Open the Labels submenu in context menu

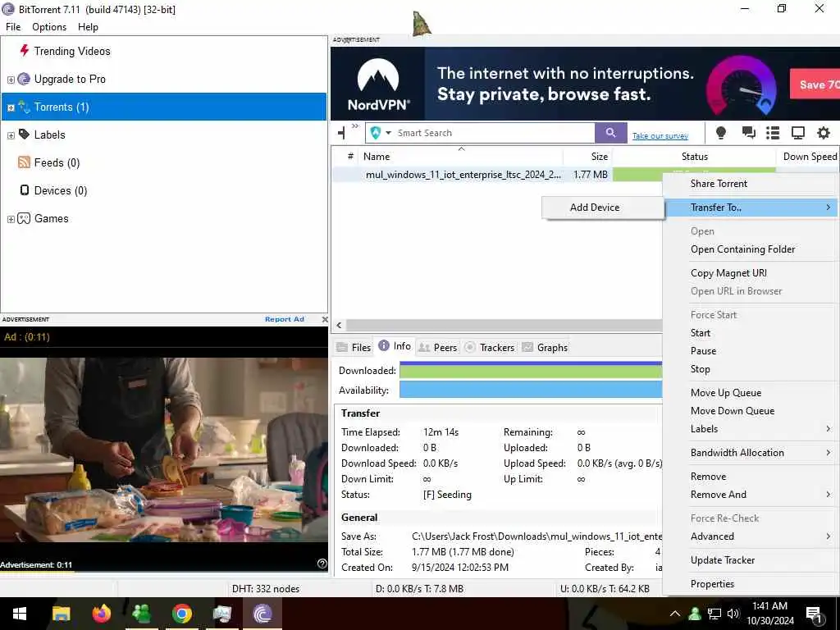751,428
